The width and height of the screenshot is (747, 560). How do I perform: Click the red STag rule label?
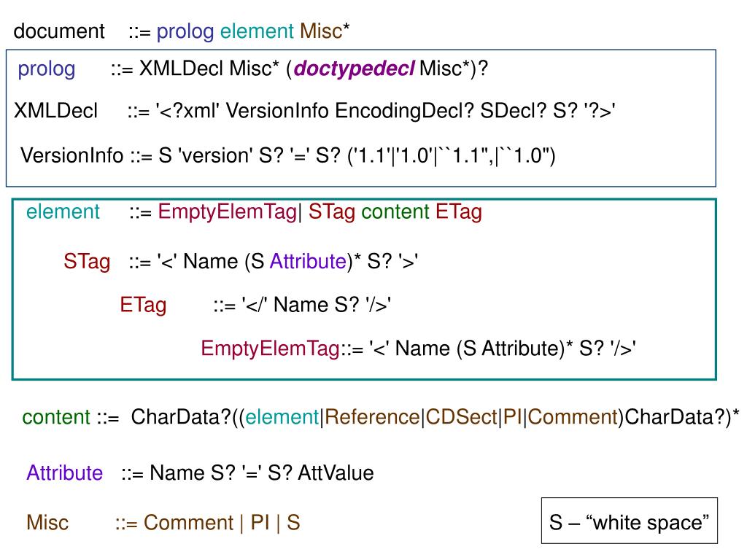point(88,262)
